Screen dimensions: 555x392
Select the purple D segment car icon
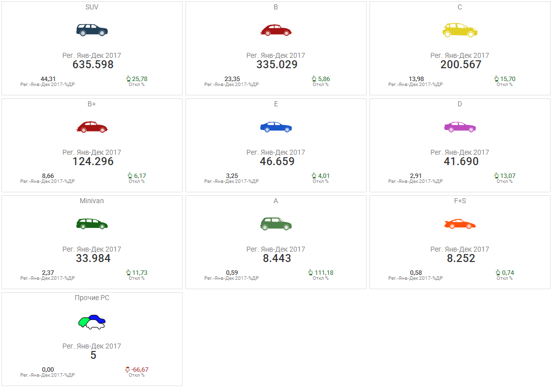[x=460, y=127]
